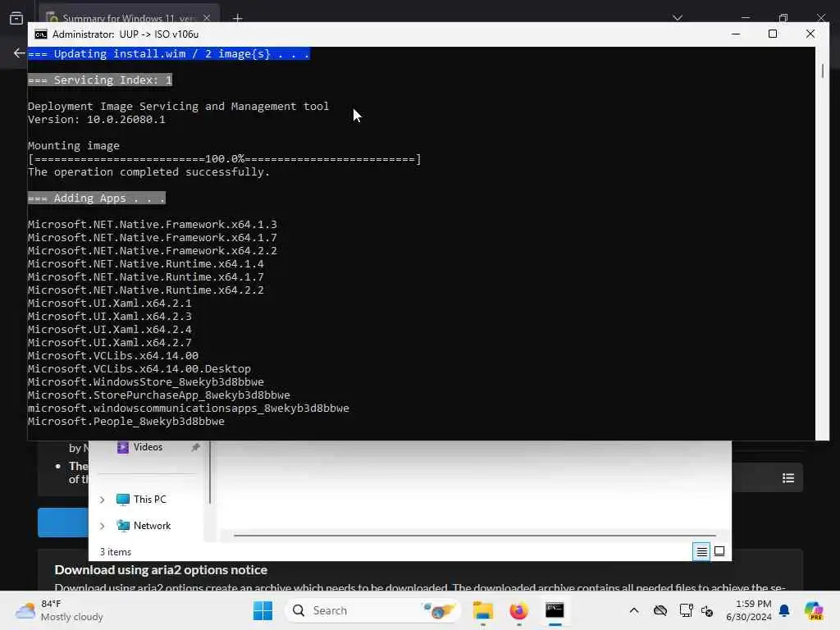Open the network display tray icon
This screenshot has height=630, width=840.
(x=686, y=610)
